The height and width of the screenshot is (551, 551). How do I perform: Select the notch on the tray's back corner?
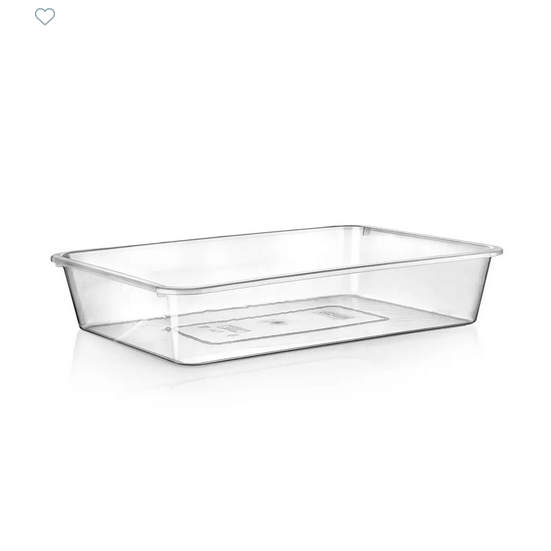point(366,231)
